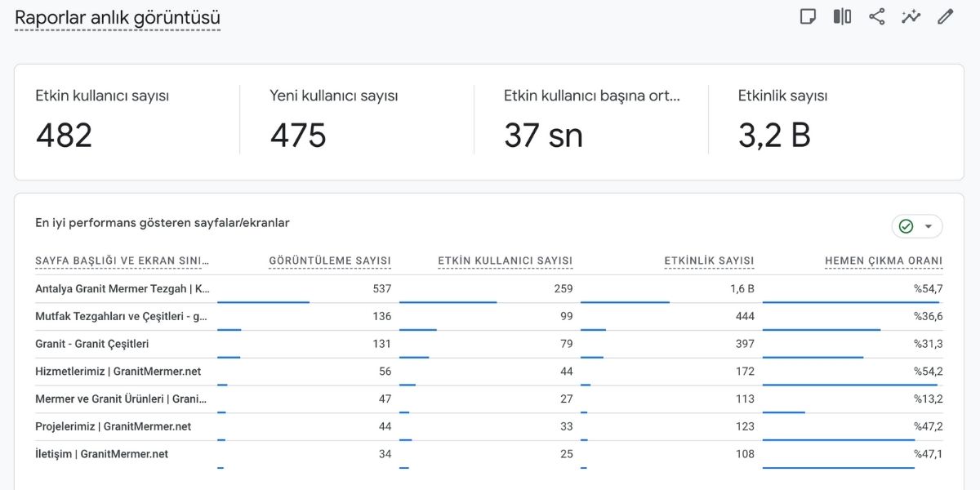980x490 pixels.
Task: Select the average engagement time metric card
Action: [x=591, y=121]
